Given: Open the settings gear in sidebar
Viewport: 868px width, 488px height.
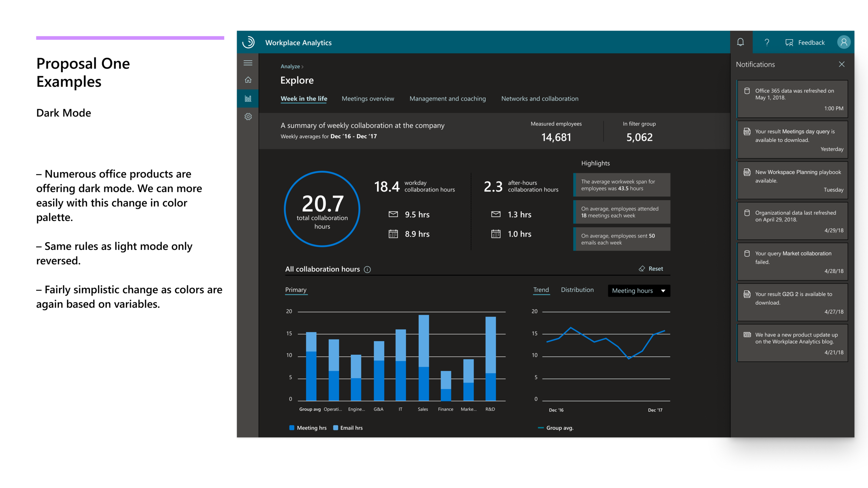Looking at the screenshot, I should (248, 117).
